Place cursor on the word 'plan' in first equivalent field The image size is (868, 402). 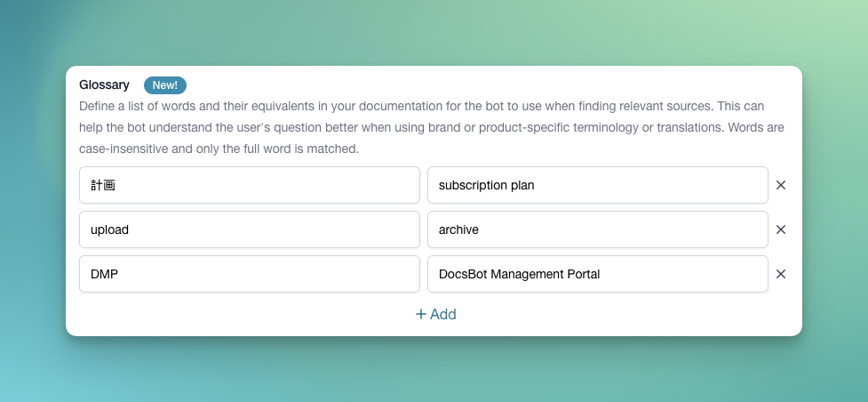pyautogui.click(x=522, y=185)
